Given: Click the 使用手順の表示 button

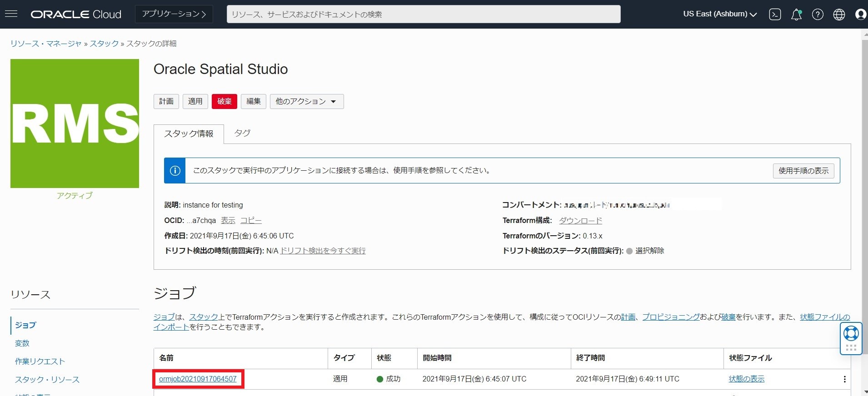Looking at the screenshot, I should pyautogui.click(x=803, y=171).
